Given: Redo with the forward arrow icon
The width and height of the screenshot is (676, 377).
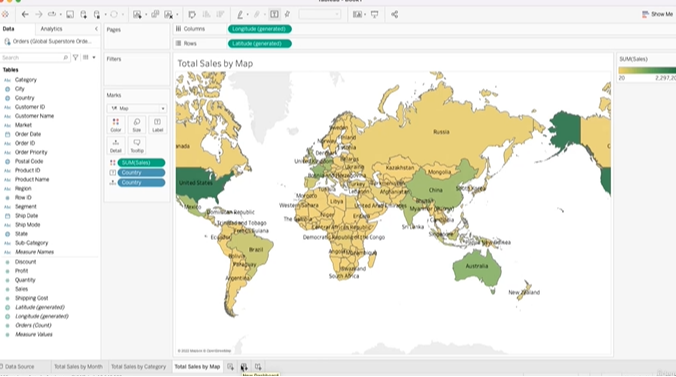Looking at the screenshot, I should click(x=39, y=14).
